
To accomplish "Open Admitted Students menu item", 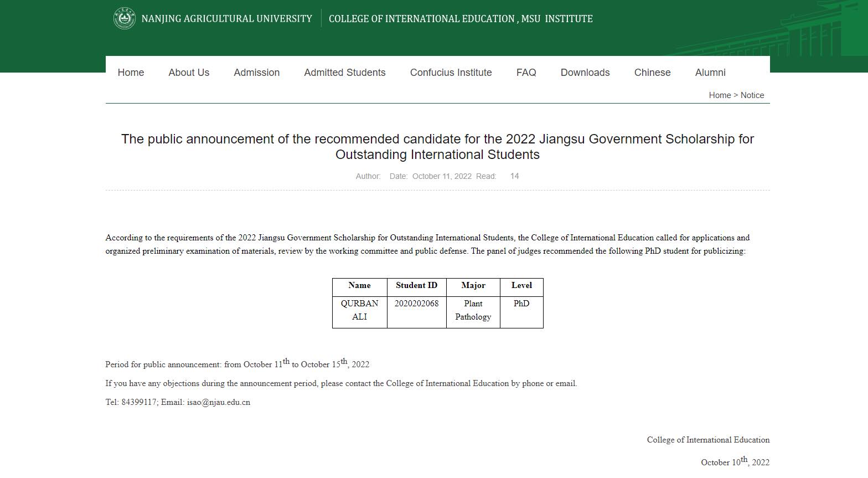I will click(345, 73).
